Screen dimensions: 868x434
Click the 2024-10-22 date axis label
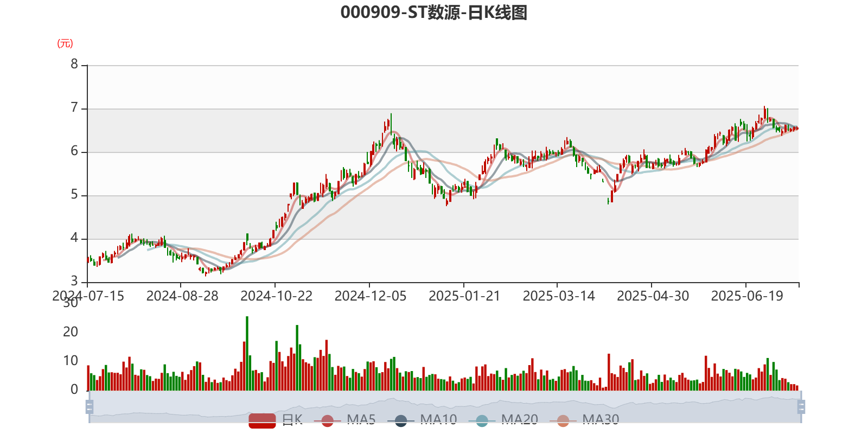(x=277, y=296)
